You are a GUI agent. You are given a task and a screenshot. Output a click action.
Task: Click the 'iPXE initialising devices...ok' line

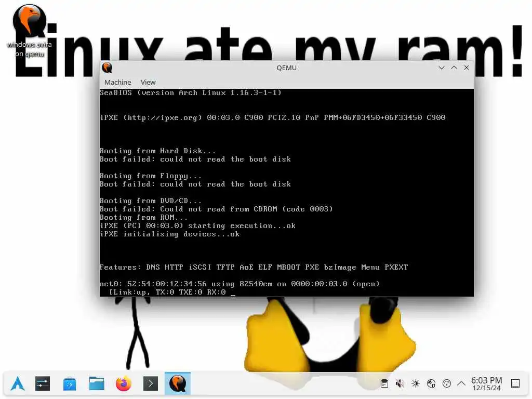click(x=170, y=234)
